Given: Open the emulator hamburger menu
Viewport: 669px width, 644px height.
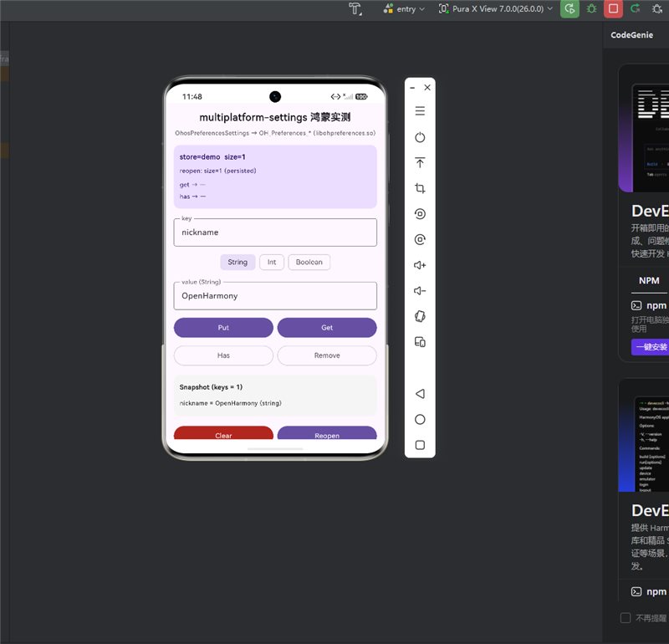Looking at the screenshot, I should [x=420, y=111].
